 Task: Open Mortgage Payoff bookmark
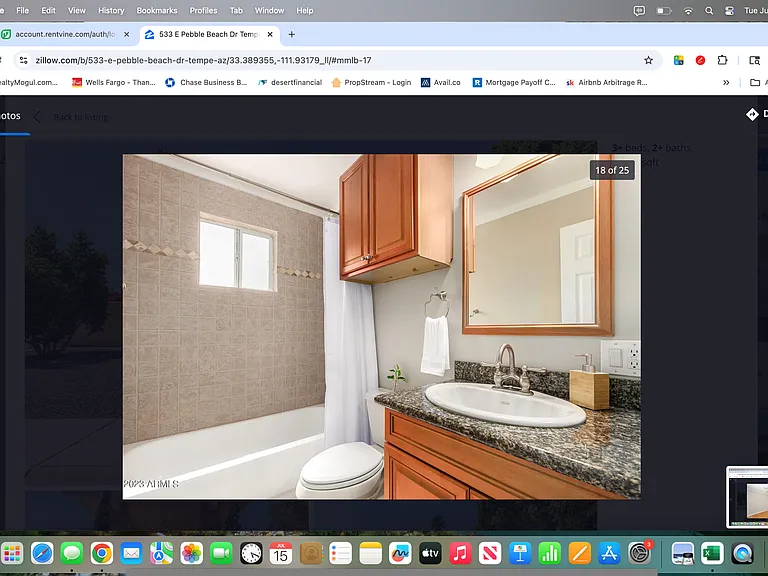click(x=514, y=82)
